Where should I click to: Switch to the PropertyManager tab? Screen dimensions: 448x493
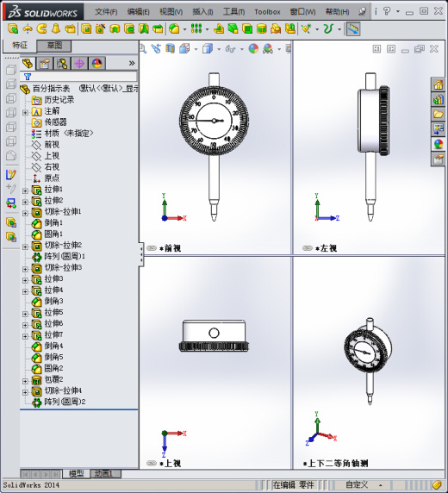[45, 64]
